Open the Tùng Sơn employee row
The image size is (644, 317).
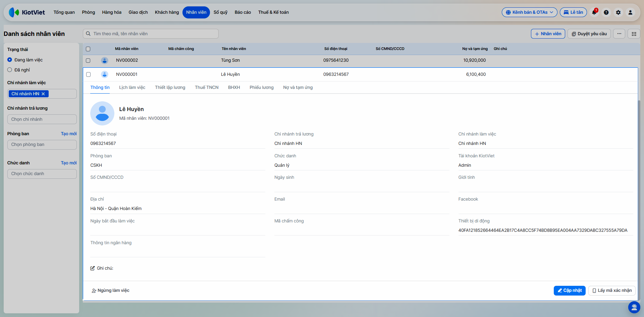pyautogui.click(x=362, y=61)
